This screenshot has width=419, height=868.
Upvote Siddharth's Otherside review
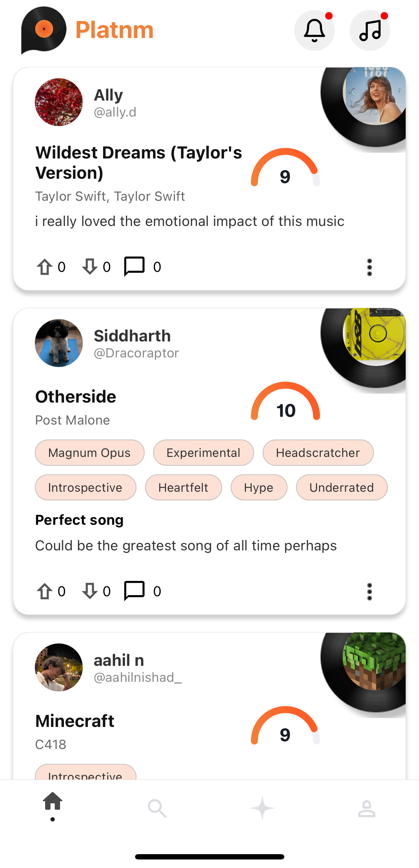[45, 591]
